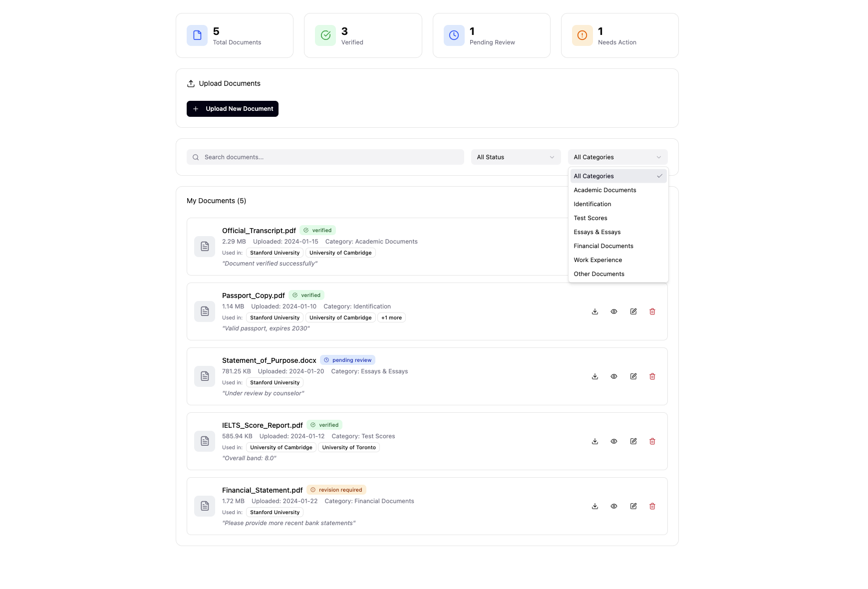This screenshot has width=868, height=589.
Task: Click the Search documents input field
Action: point(325,157)
